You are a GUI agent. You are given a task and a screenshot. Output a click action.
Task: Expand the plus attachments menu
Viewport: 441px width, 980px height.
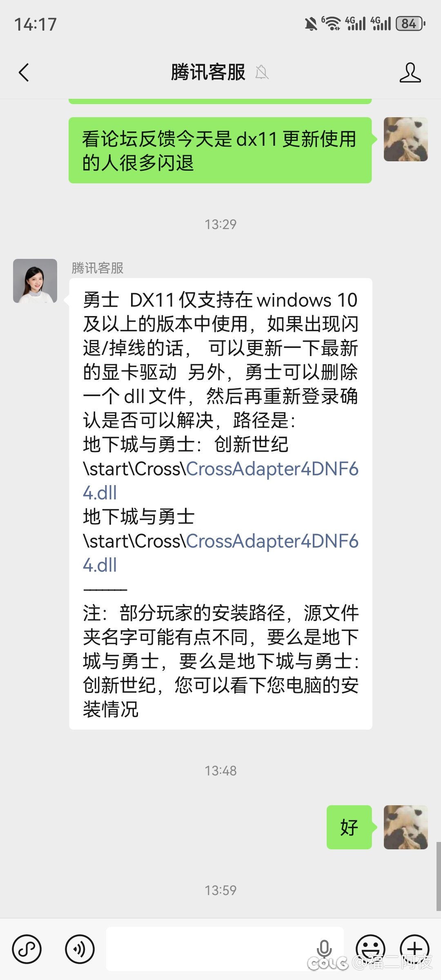pos(414,949)
